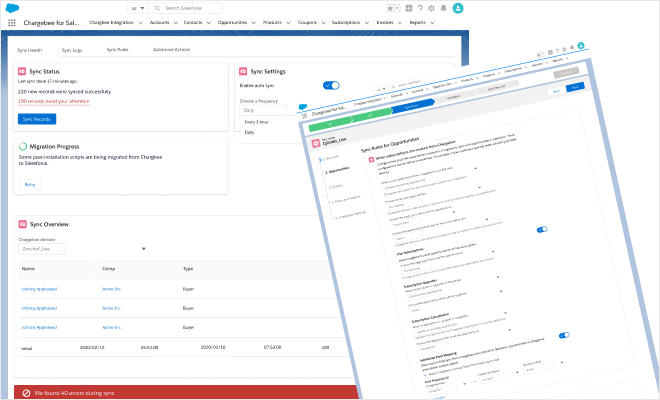Toggle the upper switch in the Sync Rules window
This screenshot has height=400, width=660.
click(542, 229)
